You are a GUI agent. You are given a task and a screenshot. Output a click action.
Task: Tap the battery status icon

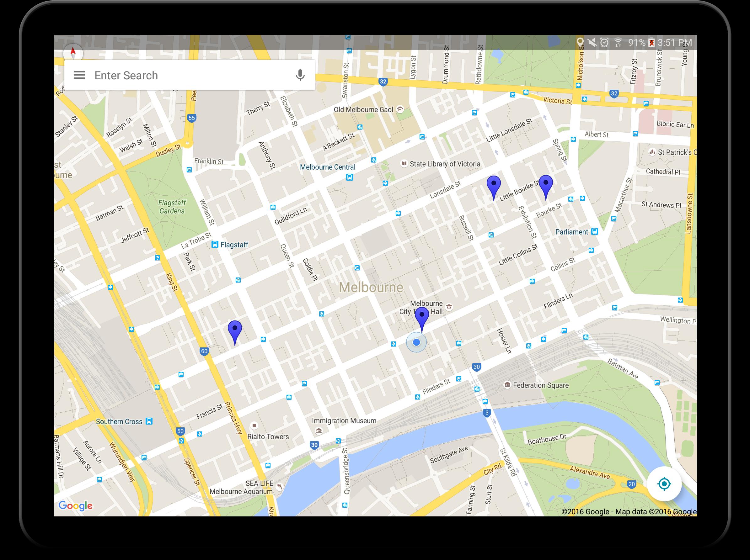(x=651, y=42)
